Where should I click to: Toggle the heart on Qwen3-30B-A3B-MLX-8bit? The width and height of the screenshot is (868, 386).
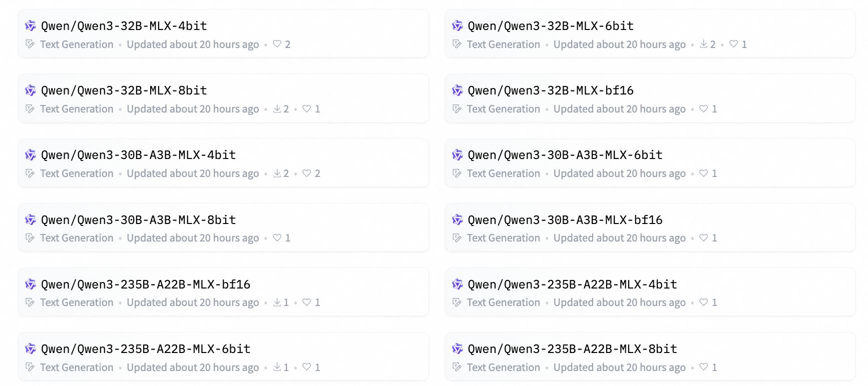coord(276,237)
